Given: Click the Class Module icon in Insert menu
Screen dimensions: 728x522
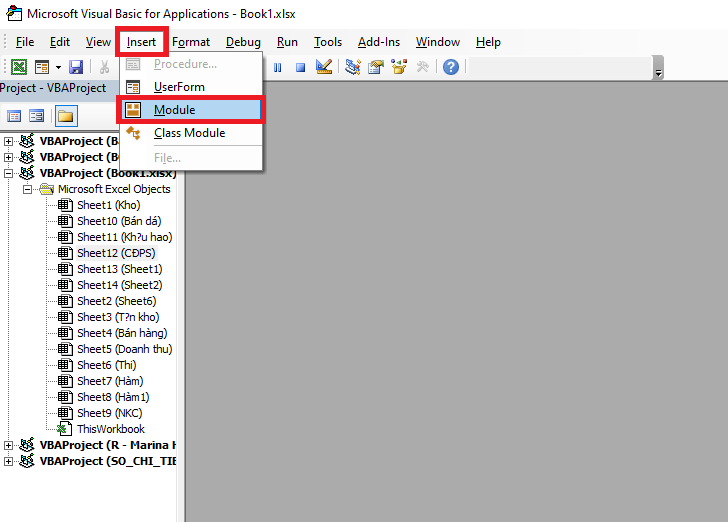Looking at the screenshot, I should [x=133, y=133].
